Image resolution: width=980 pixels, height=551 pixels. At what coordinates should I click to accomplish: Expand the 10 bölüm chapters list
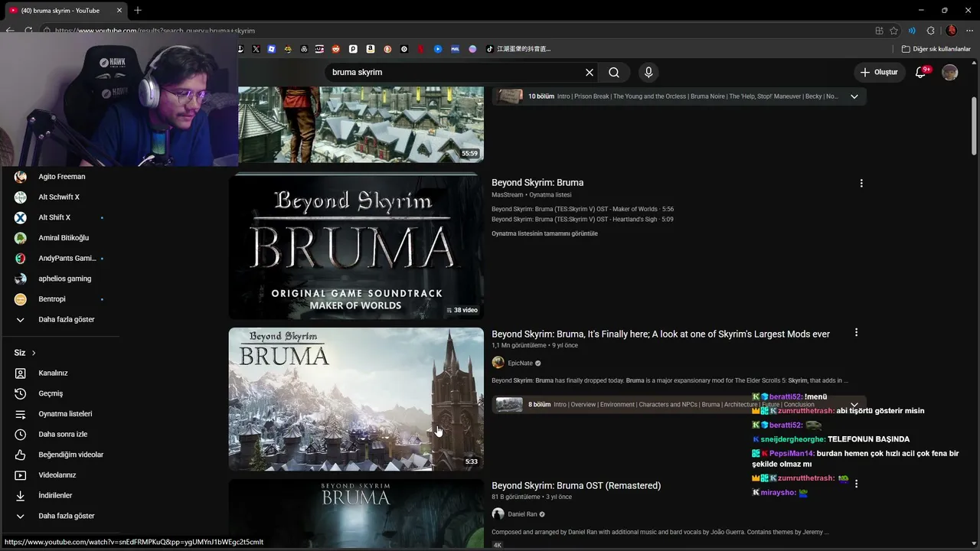pos(854,96)
